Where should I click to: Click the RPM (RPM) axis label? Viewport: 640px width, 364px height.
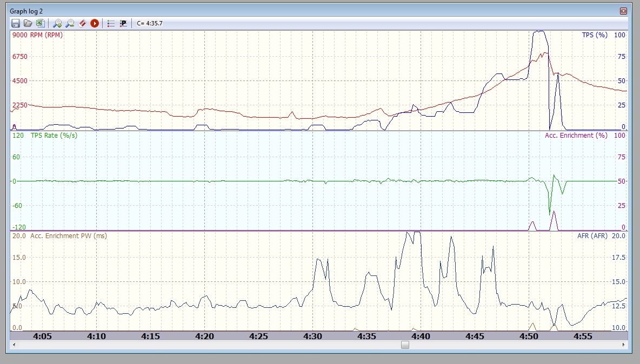coord(46,35)
